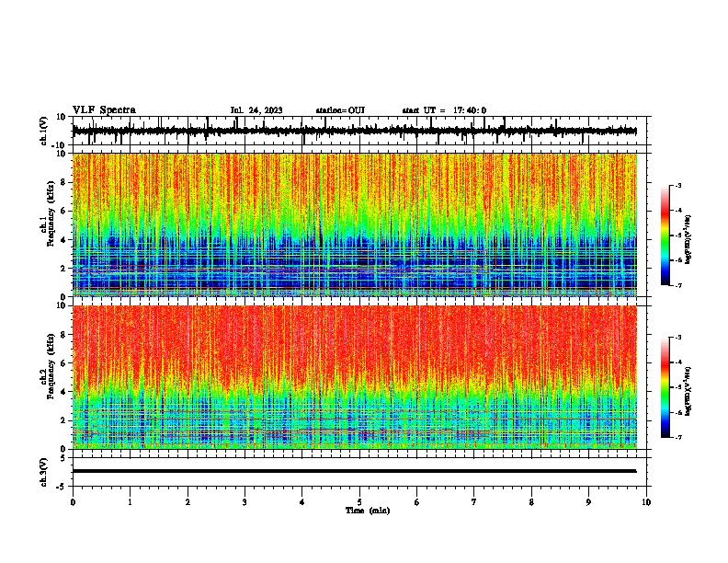Click the "start UT = 17:40:0" header text
This screenshot has width=728, height=563.
click(x=444, y=110)
